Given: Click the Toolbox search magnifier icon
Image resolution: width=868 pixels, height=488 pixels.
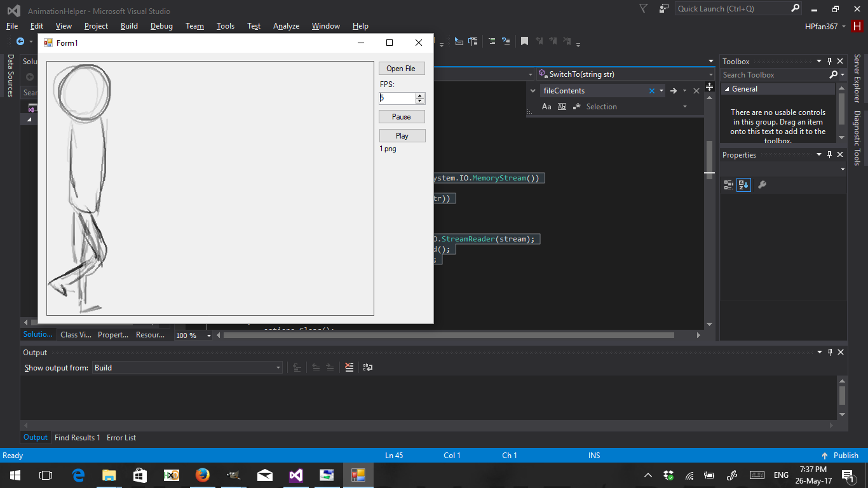Looking at the screenshot, I should click(x=832, y=74).
